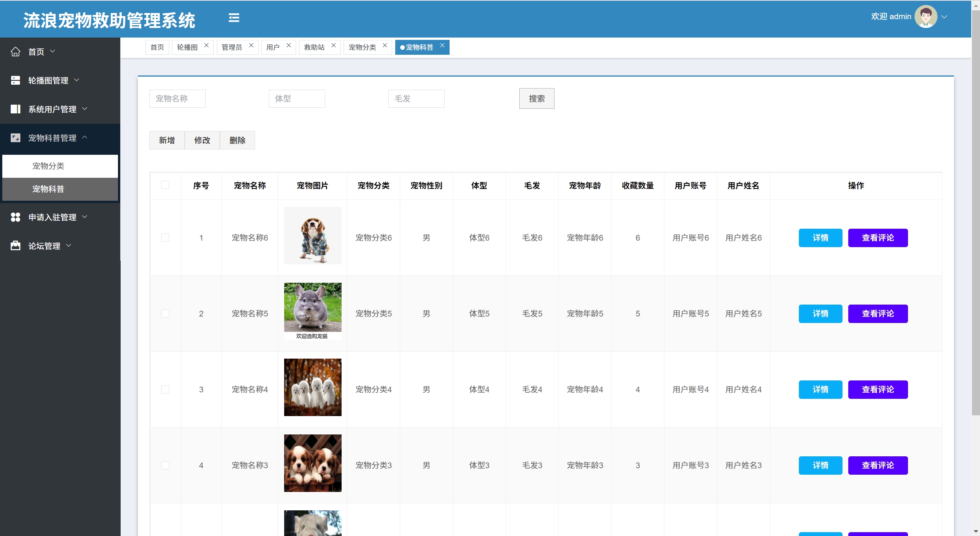Collapse the 宠物科普管理 menu

(x=52, y=138)
